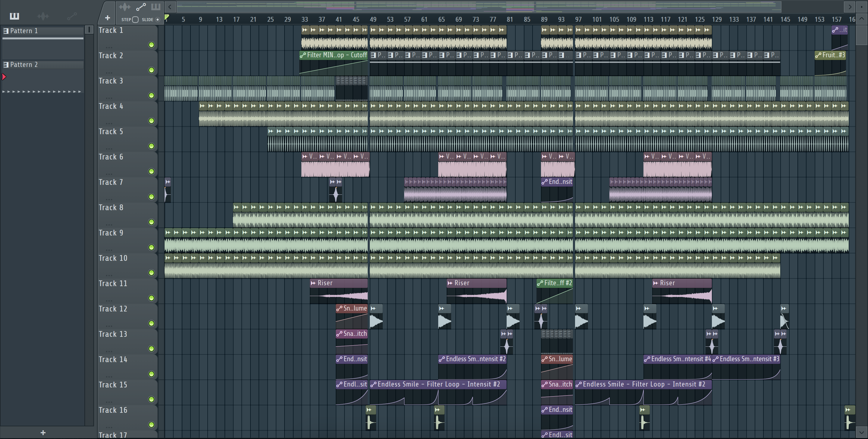Select the Track 5 name label

point(111,131)
